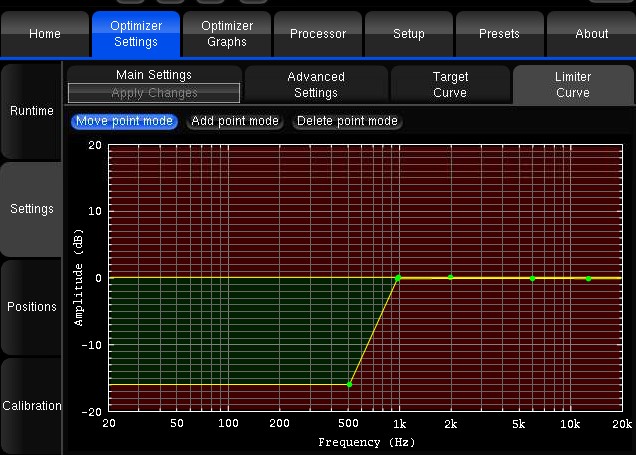
Task: Open Advanced Settings sub-tab
Action: point(316,85)
